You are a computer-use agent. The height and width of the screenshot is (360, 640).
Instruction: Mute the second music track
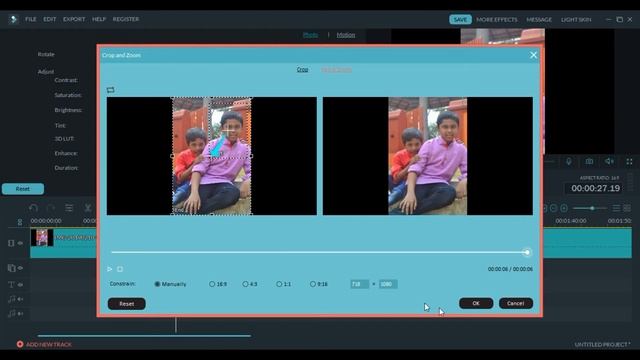point(20,314)
